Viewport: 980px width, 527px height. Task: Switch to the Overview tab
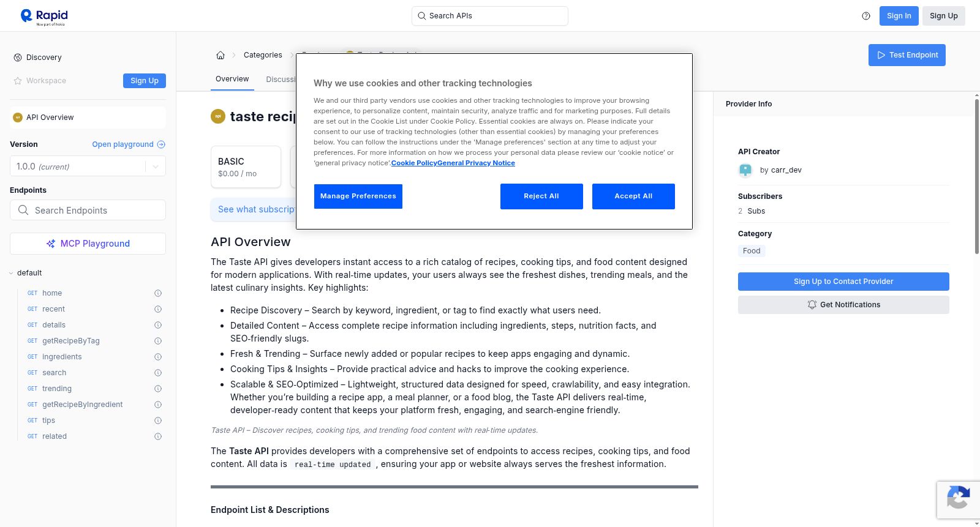pyautogui.click(x=232, y=79)
